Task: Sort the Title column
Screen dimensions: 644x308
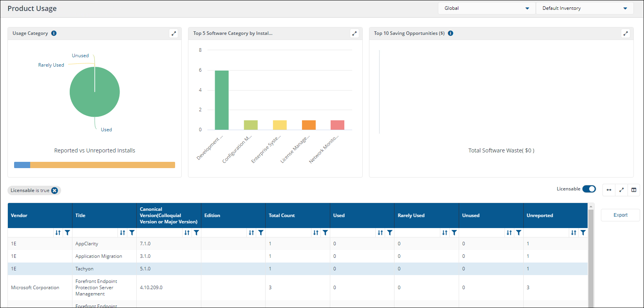Action: tap(123, 233)
